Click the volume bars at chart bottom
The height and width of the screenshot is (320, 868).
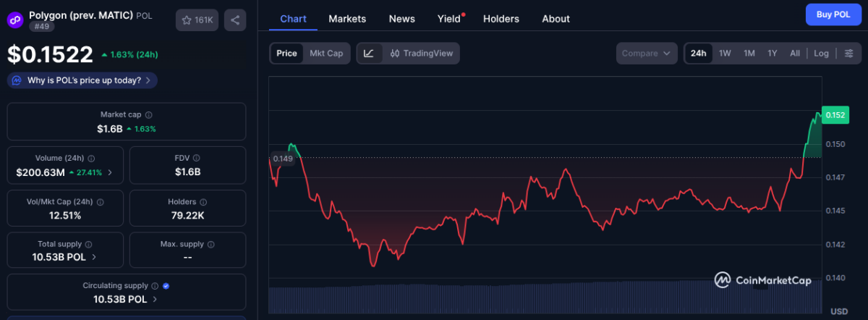[x=546, y=298]
